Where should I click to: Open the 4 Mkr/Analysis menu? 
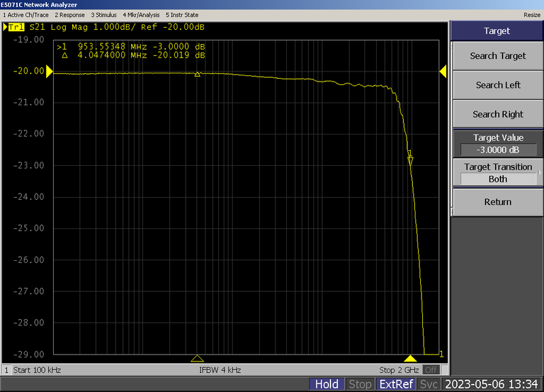click(x=140, y=14)
